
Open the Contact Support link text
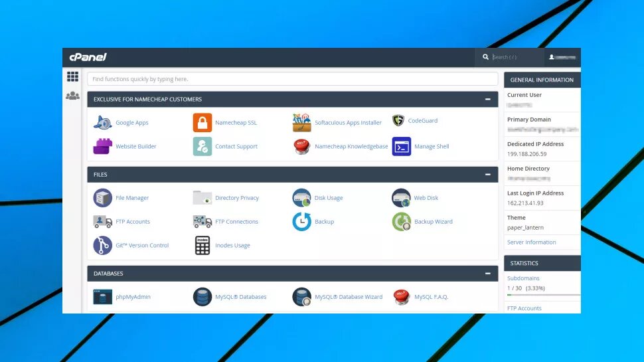coord(236,146)
